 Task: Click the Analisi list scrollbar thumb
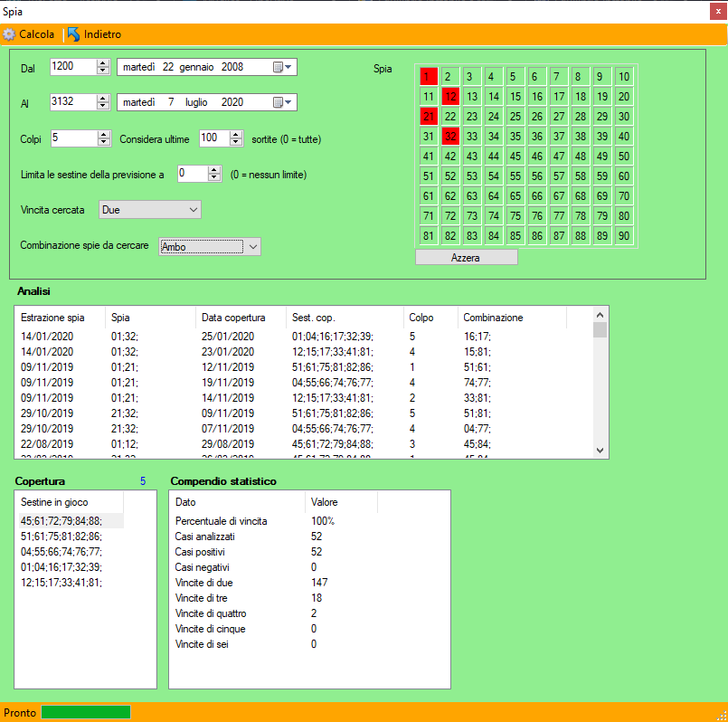click(600, 330)
